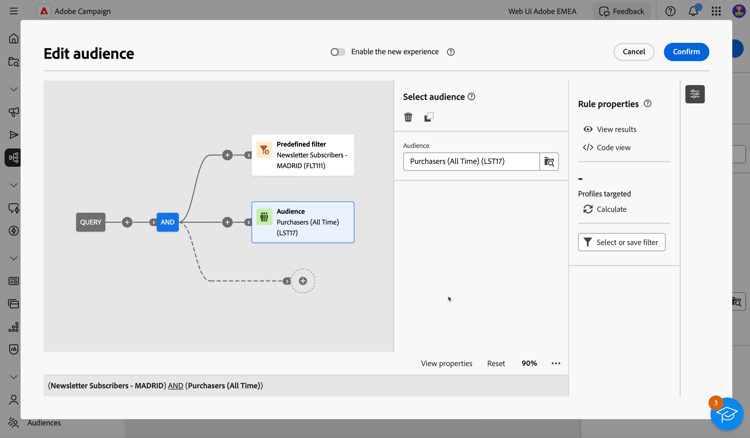
Task: Open the audience picker folder-search icon
Action: pos(549,161)
